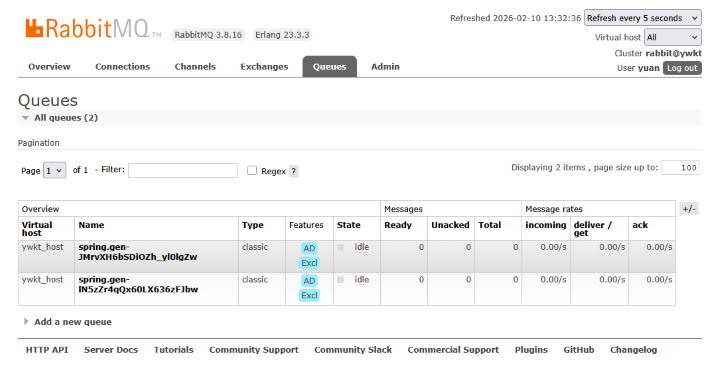Image resolution: width=720 pixels, height=378 pixels.
Task: Open the Page number dropdown
Action: pyautogui.click(x=54, y=170)
